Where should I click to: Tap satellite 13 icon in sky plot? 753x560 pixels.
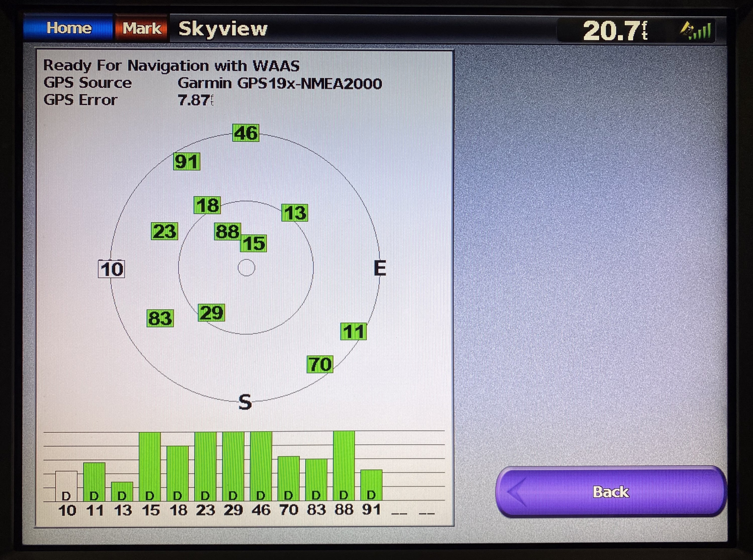(x=295, y=213)
